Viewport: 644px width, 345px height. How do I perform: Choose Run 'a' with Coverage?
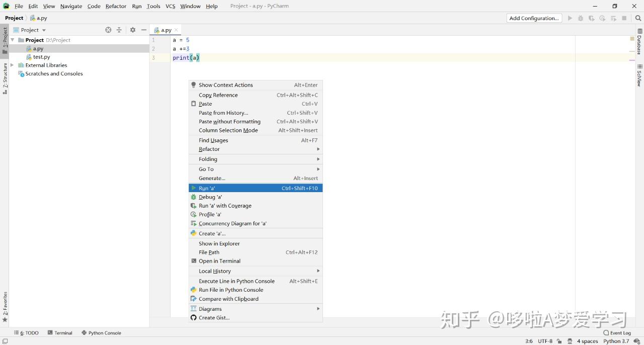[256, 206]
